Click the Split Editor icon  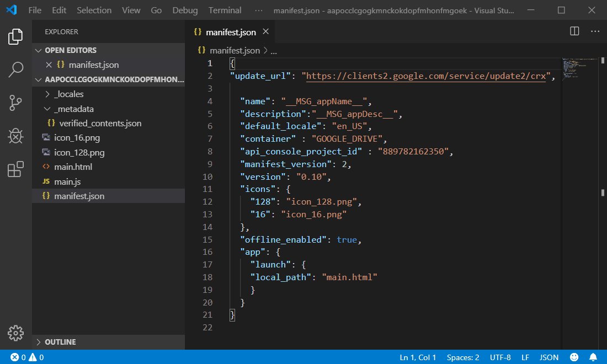point(574,31)
